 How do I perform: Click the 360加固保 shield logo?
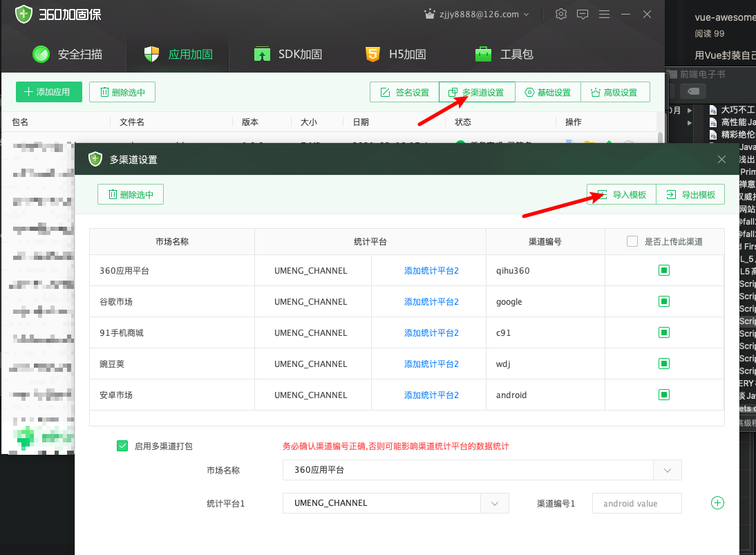tap(23, 15)
